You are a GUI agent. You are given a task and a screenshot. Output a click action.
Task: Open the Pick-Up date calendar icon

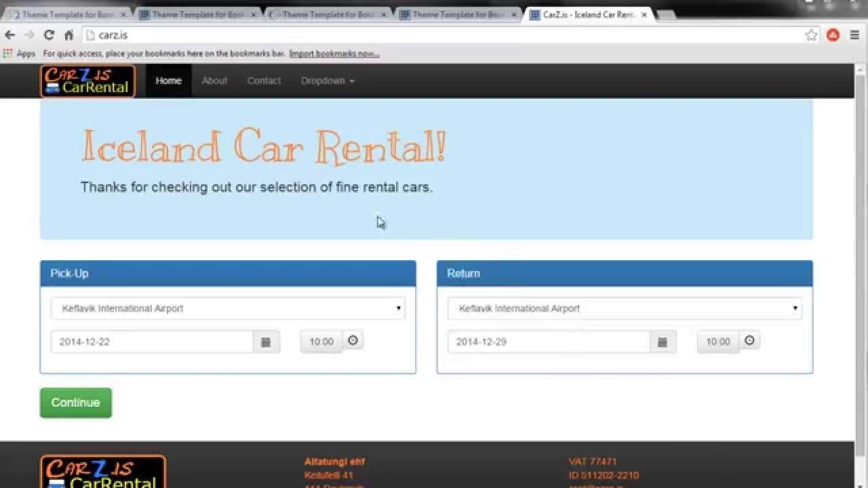[266, 342]
